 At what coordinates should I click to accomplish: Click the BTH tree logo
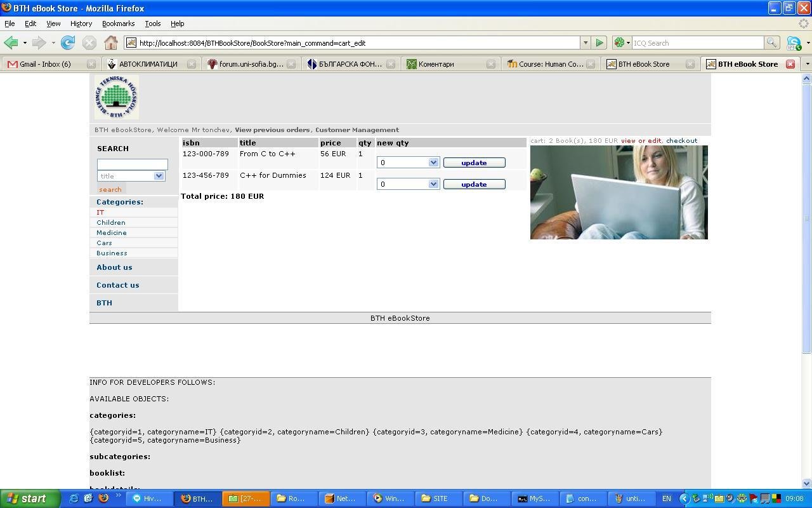[x=115, y=97]
